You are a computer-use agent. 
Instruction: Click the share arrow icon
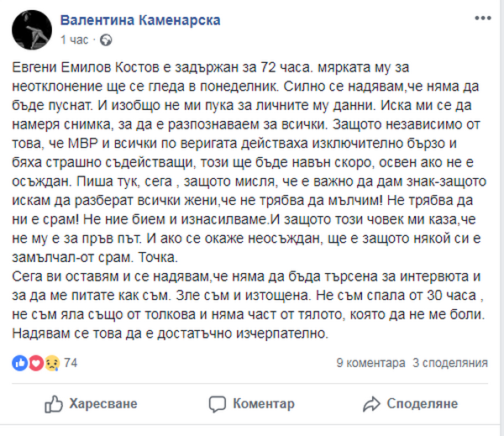[x=371, y=404]
